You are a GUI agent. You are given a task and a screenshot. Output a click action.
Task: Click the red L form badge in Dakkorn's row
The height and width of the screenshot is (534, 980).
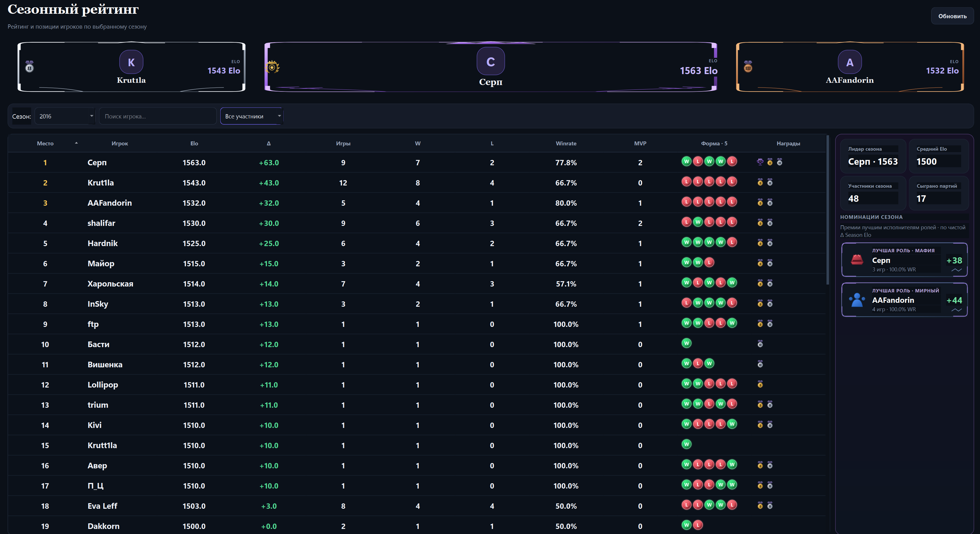[698, 525]
